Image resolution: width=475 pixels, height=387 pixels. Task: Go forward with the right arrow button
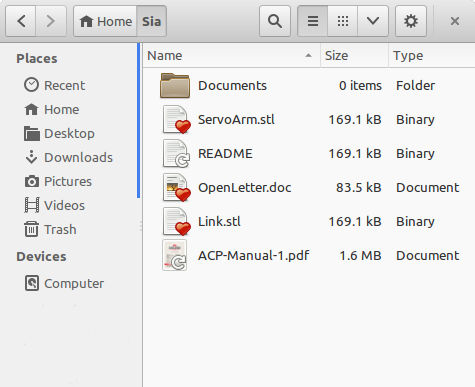pyautogui.click(x=51, y=21)
